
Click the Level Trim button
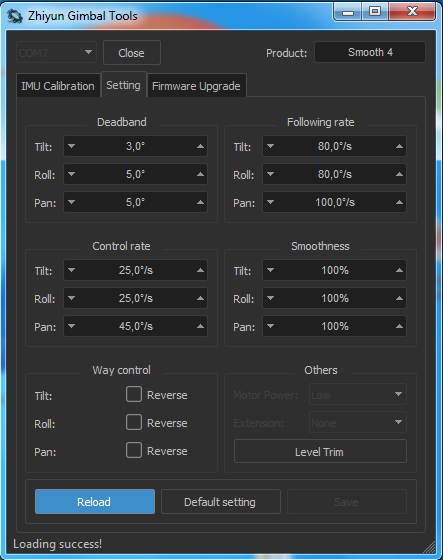pos(320,451)
